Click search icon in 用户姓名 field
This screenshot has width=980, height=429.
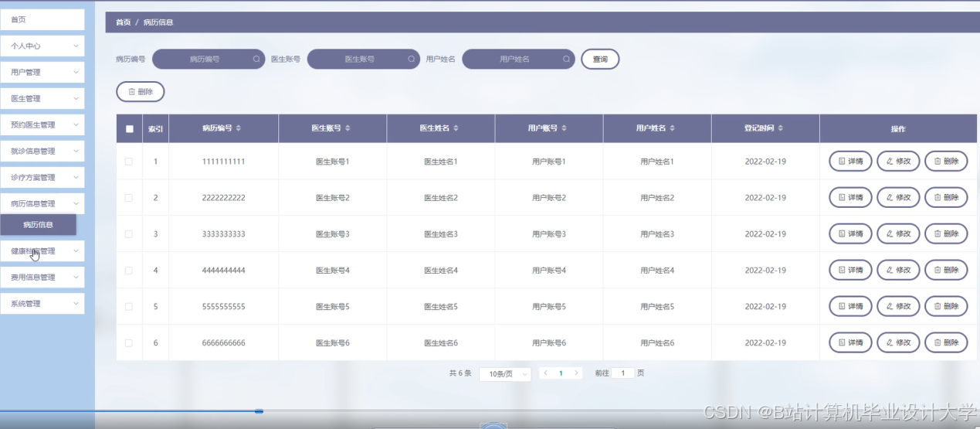[566, 59]
